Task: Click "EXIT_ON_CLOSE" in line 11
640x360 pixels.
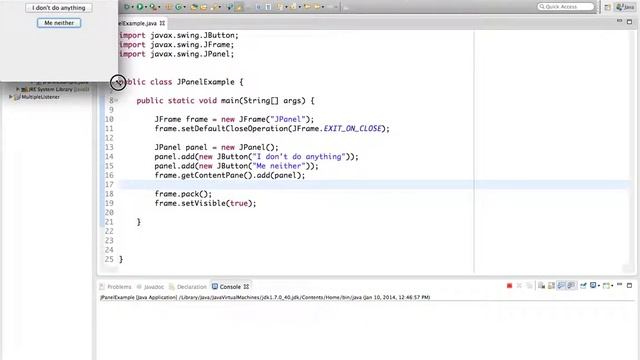Action: [352, 129]
